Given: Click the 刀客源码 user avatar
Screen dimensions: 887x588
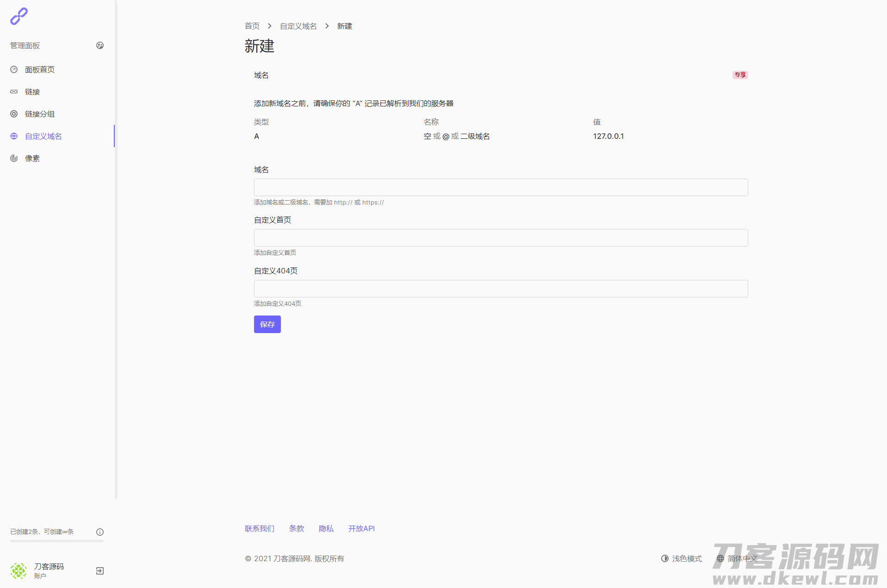Looking at the screenshot, I should pos(19,571).
